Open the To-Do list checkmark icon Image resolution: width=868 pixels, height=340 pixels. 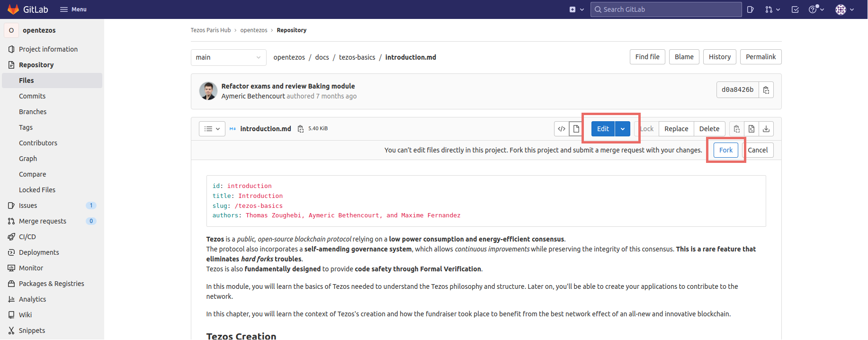[795, 9]
